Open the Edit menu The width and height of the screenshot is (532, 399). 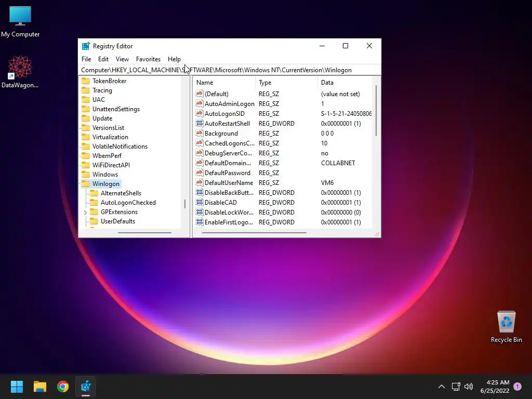(103, 59)
